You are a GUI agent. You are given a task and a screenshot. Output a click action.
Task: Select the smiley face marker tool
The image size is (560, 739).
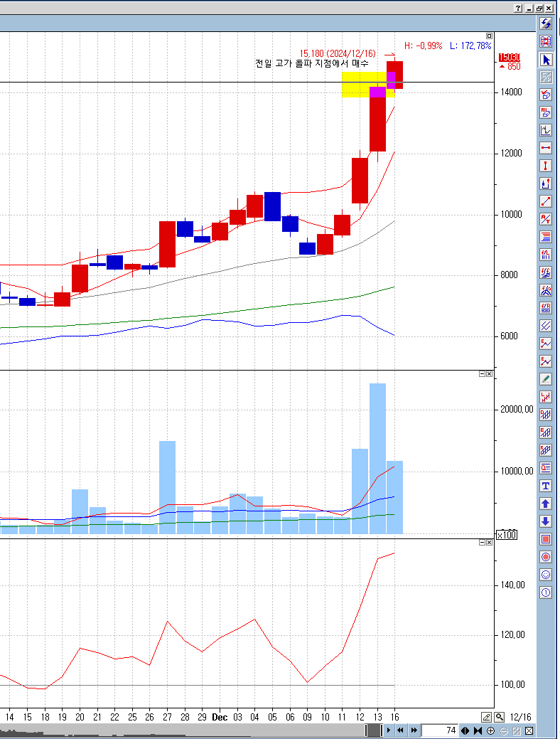pyautogui.click(x=546, y=575)
